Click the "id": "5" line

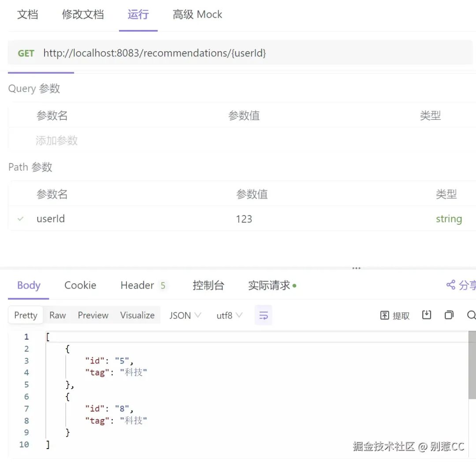pyautogui.click(x=109, y=361)
